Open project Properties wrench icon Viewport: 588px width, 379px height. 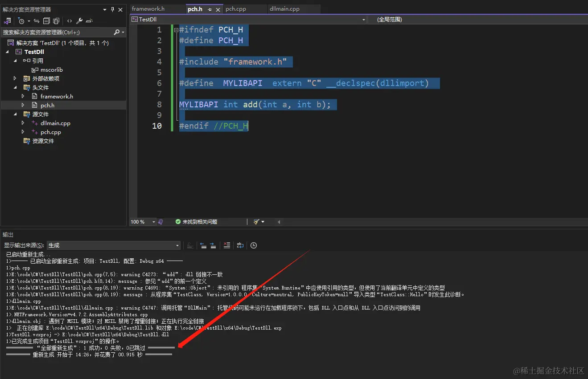[79, 21]
